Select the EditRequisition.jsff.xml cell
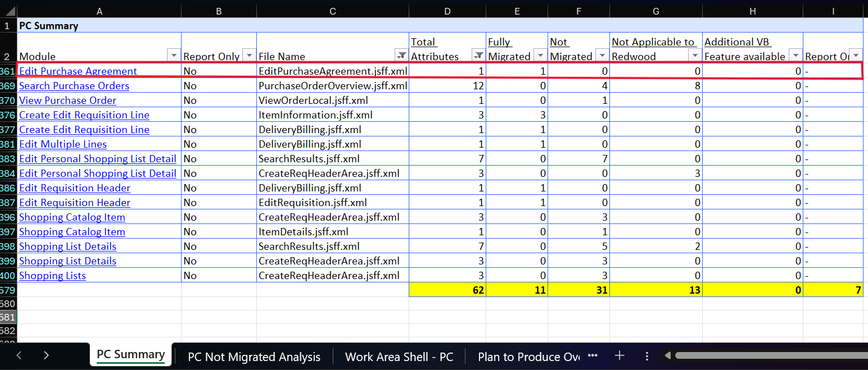This screenshot has height=370, width=868. [x=333, y=203]
